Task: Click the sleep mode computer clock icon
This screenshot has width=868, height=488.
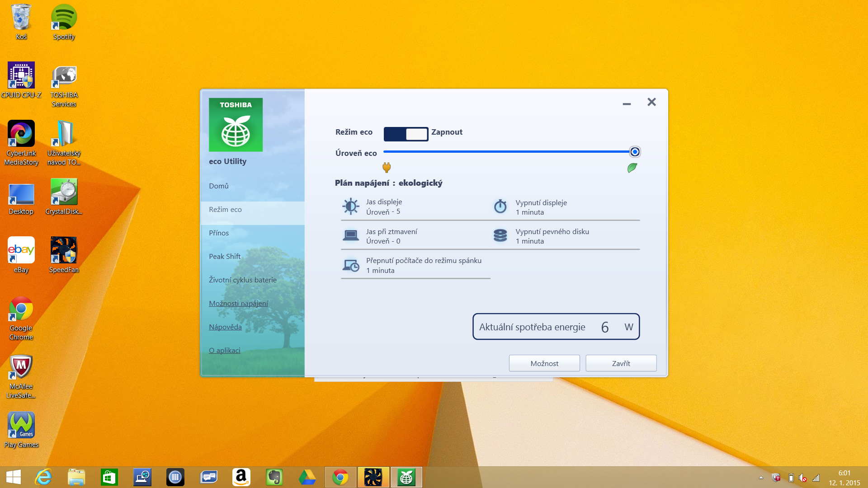Action: coord(351,265)
